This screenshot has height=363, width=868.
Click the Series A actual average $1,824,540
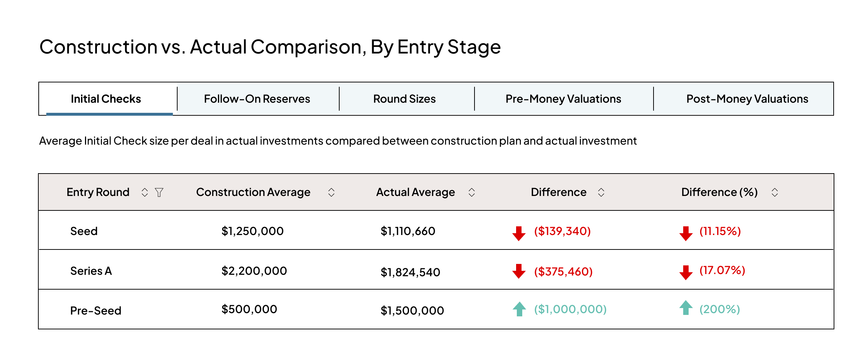(410, 272)
